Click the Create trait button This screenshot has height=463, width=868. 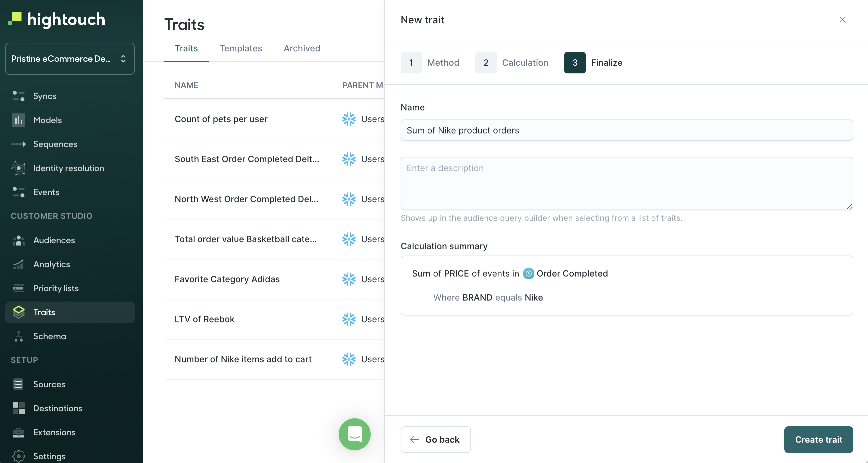point(818,440)
